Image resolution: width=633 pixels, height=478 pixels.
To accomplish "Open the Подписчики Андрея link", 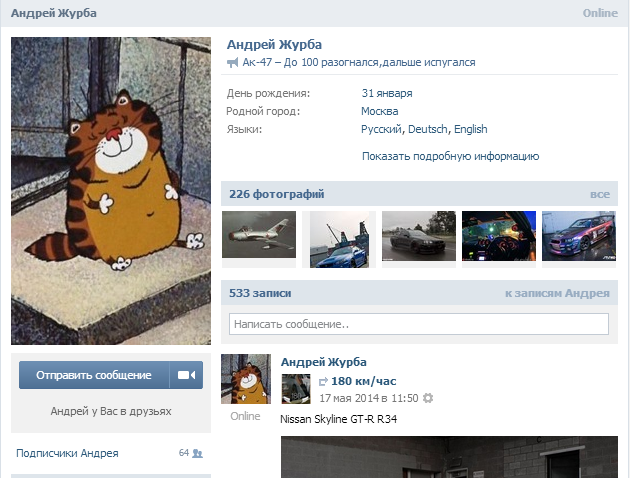I will coord(67,453).
